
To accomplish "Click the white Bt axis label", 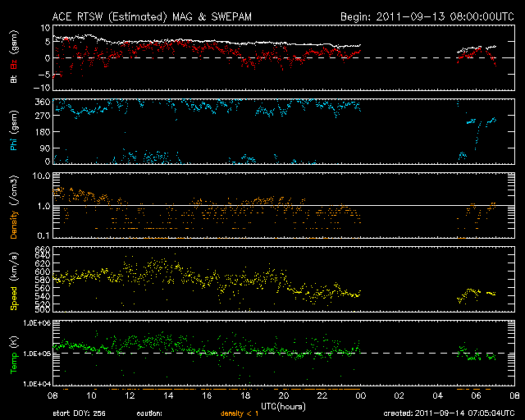I will tap(14, 80).
